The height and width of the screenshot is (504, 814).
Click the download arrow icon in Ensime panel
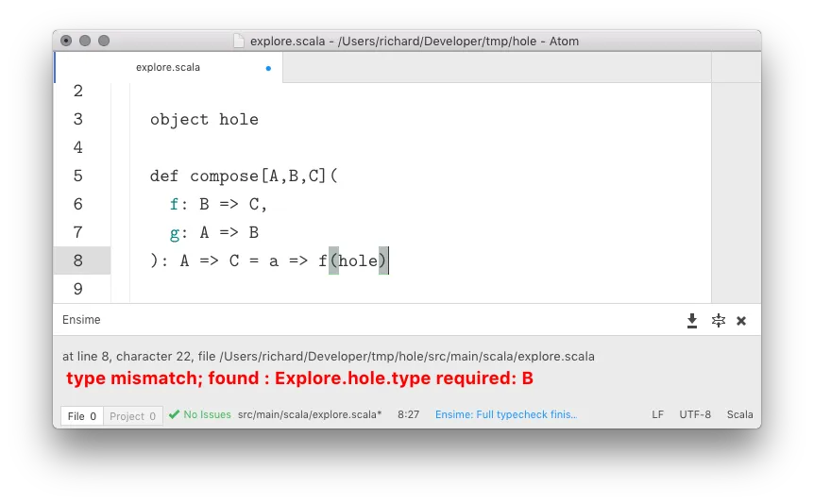click(x=692, y=321)
